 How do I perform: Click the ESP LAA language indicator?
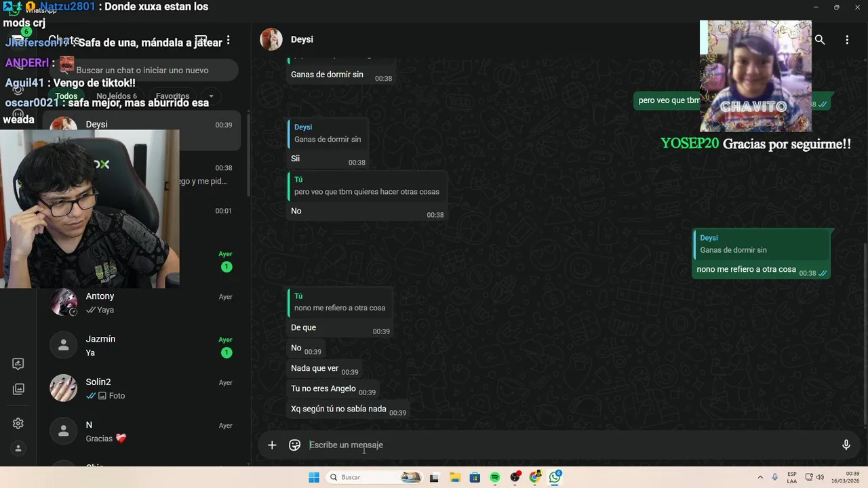[x=792, y=477]
